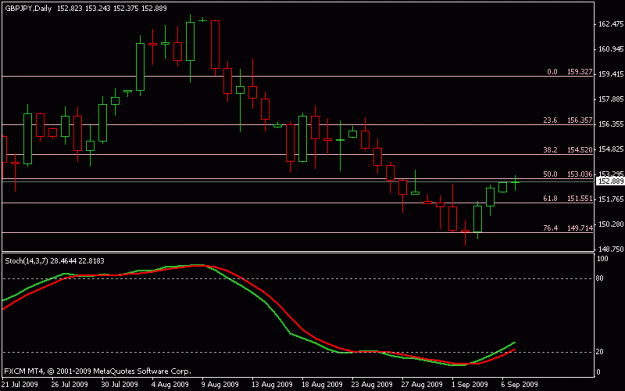Viewport: 625px width, 391px height.
Task: Select the 20 level on stochastic axis
Action: 600,352
